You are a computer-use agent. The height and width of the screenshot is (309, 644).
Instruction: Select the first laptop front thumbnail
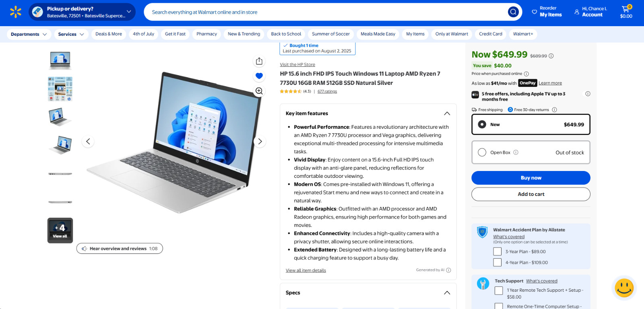(60, 61)
